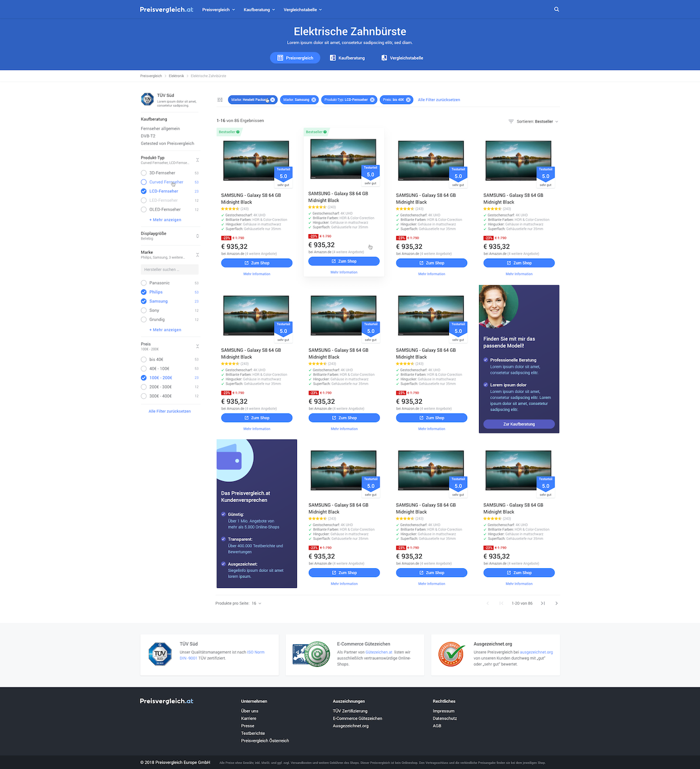This screenshot has width=700, height=769.
Task: Check the Curved Fernseher filter
Action: (x=144, y=182)
